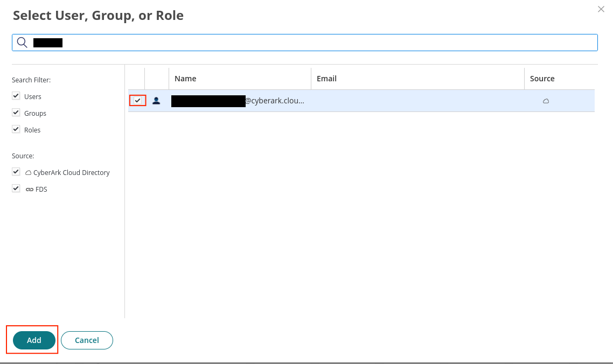Screen dimensions: 613x364
Task: Click the magnifying glass search icon
Action: coord(22,42)
